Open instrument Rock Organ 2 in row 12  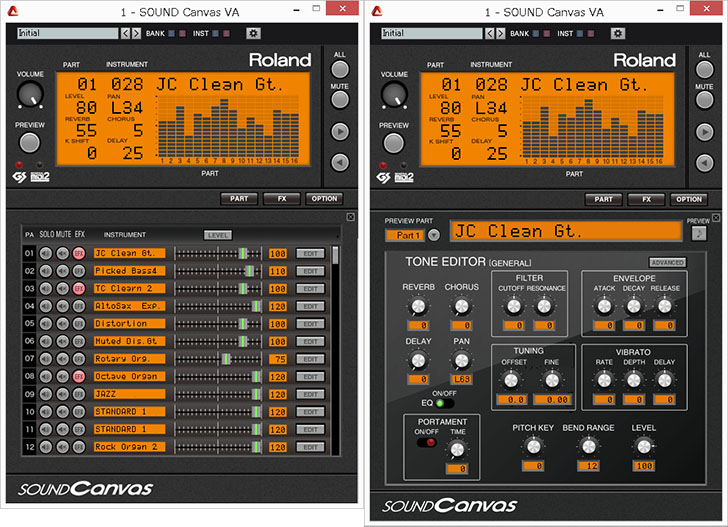tap(130, 447)
